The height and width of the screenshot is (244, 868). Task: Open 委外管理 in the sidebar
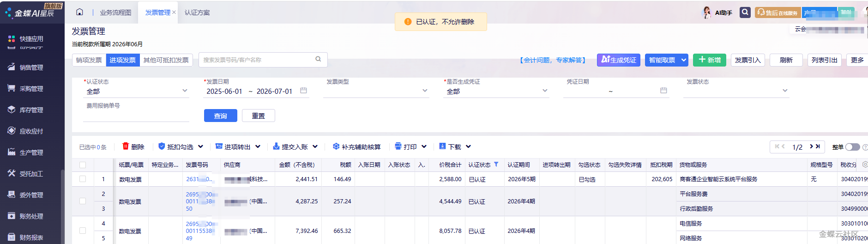(x=26, y=195)
